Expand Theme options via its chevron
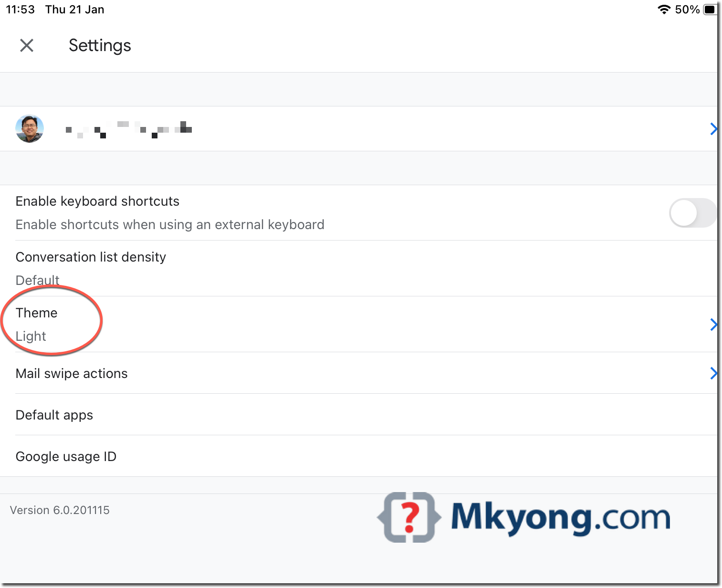 713,325
